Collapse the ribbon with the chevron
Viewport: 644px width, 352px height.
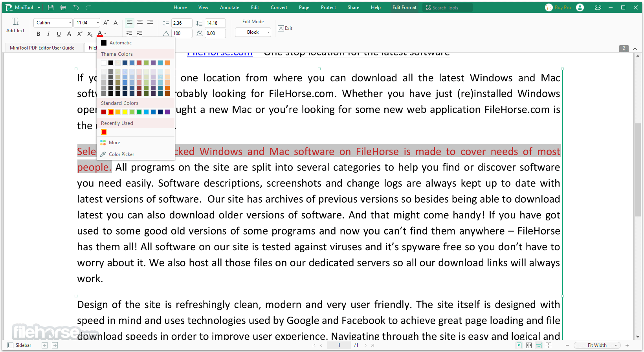point(635,48)
